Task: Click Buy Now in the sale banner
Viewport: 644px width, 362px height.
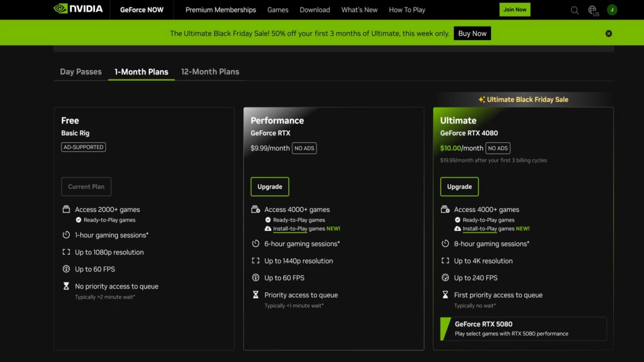Action: pos(472,33)
